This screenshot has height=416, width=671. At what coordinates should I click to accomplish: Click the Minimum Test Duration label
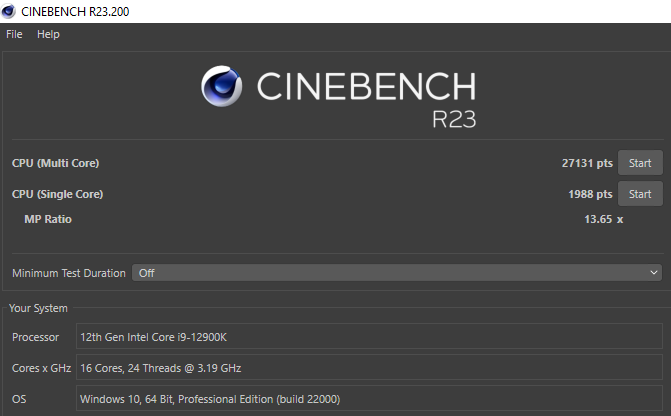(x=69, y=273)
